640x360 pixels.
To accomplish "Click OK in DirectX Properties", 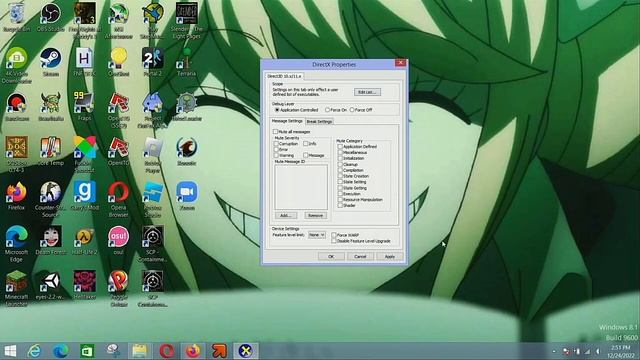I will [x=331, y=256].
